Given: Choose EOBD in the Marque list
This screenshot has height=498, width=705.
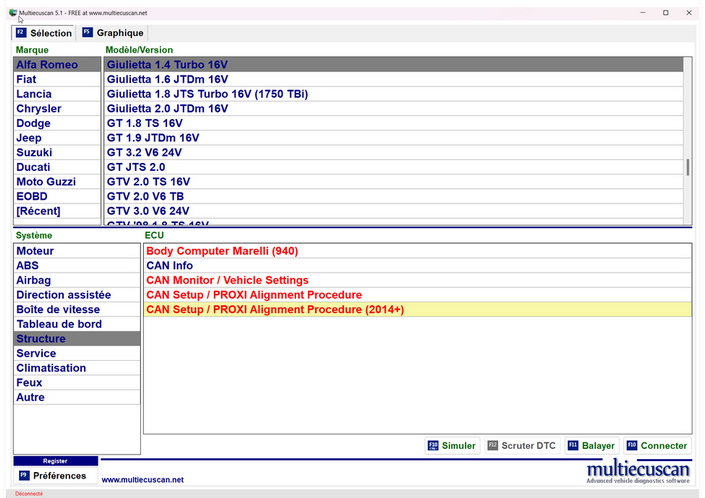Looking at the screenshot, I should tap(57, 196).
